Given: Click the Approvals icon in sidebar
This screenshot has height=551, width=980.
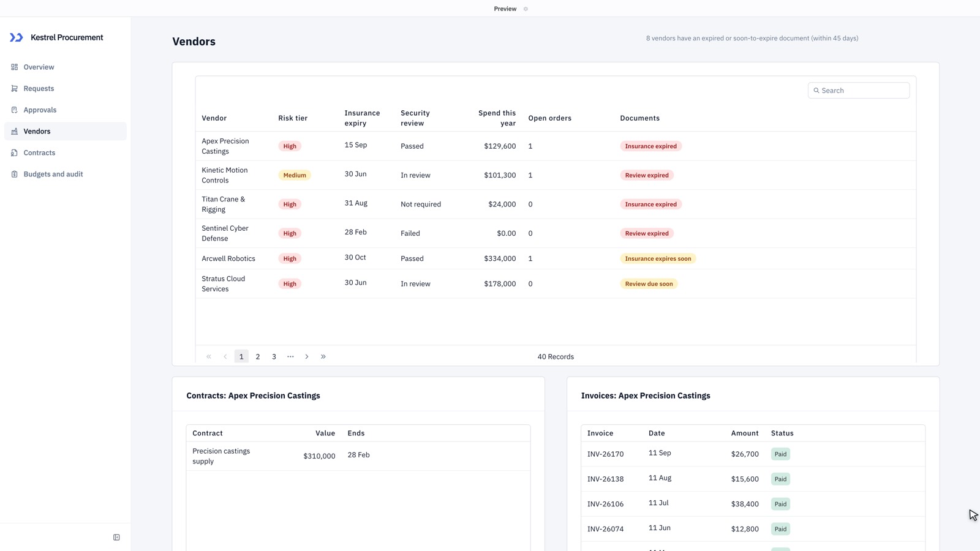Looking at the screenshot, I should (x=14, y=110).
